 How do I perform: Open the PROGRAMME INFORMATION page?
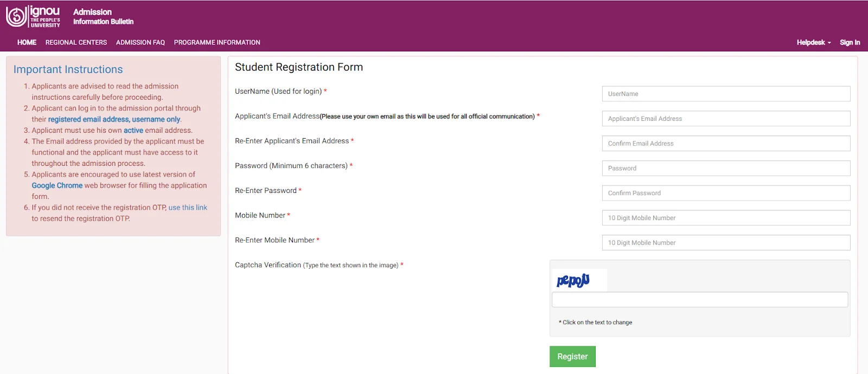point(217,42)
